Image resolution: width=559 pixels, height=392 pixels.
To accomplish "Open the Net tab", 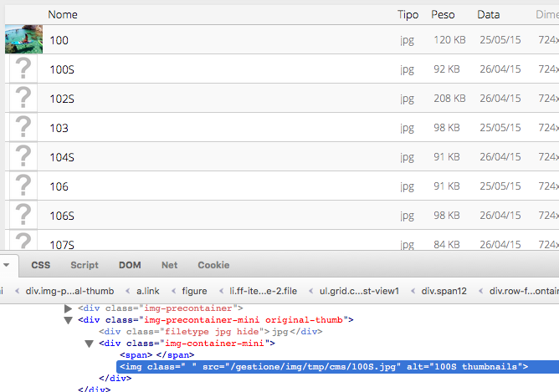I will click(169, 265).
